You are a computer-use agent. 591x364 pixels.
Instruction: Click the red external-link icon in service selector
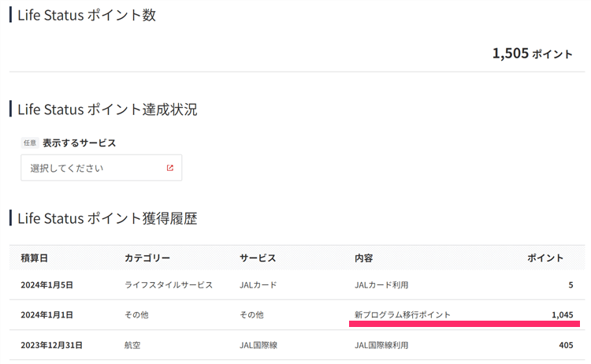click(169, 168)
